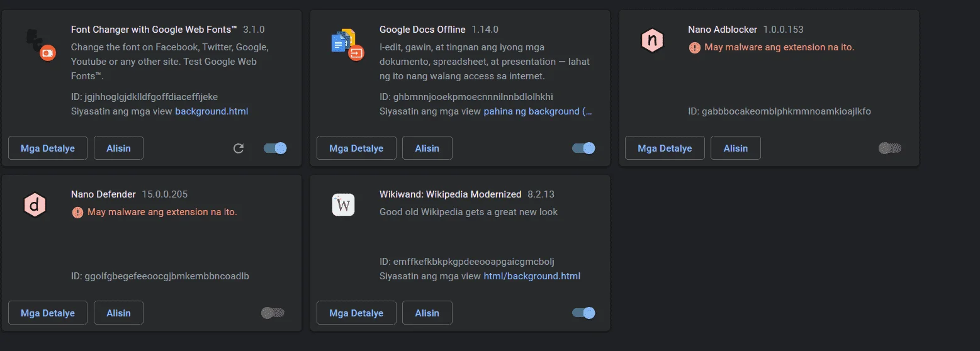Click the Nano Adblocker title text
The image size is (980, 351).
coord(723,30)
